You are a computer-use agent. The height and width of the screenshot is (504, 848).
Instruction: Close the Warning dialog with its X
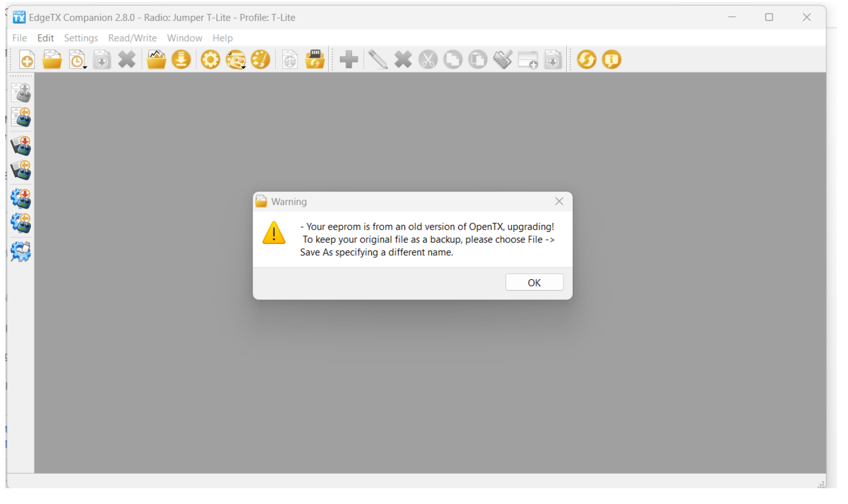click(x=559, y=201)
